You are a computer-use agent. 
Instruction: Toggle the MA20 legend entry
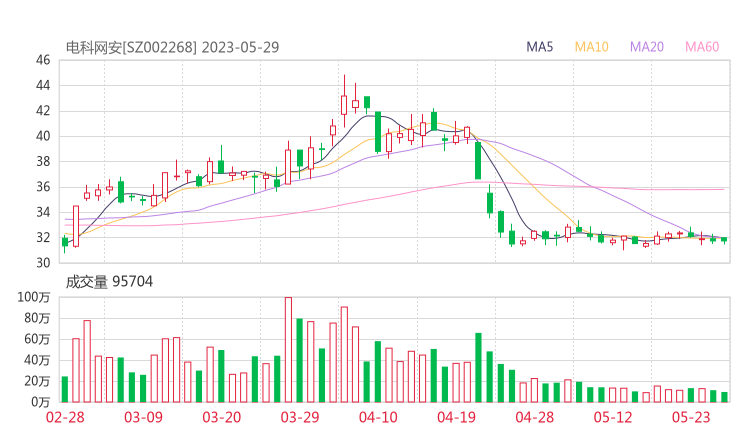pos(647,47)
